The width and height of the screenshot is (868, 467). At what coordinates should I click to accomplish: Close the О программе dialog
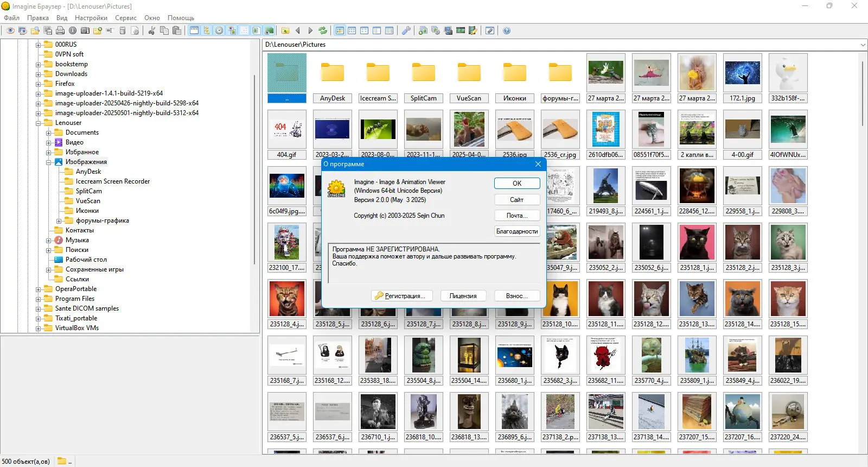538,164
